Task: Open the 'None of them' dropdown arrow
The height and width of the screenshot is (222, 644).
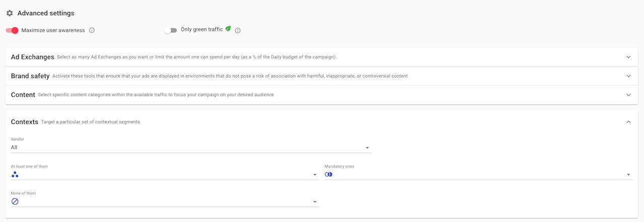Action: pyautogui.click(x=315, y=202)
